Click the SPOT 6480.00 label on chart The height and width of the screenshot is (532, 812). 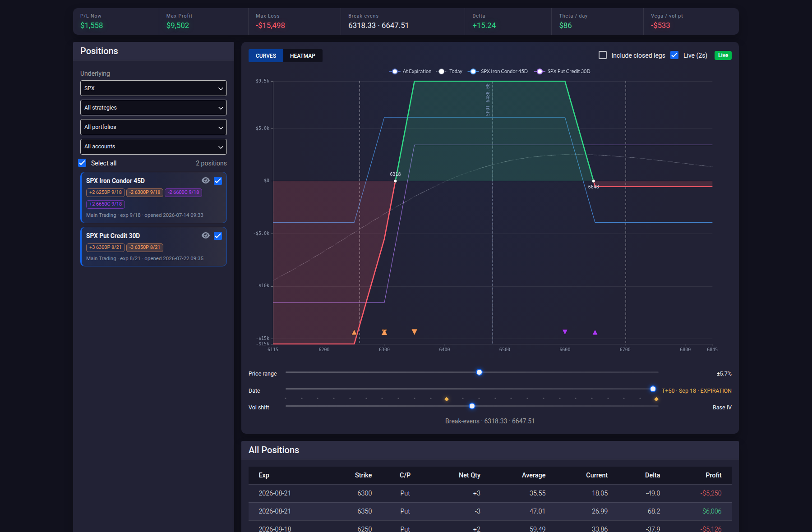(x=488, y=100)
